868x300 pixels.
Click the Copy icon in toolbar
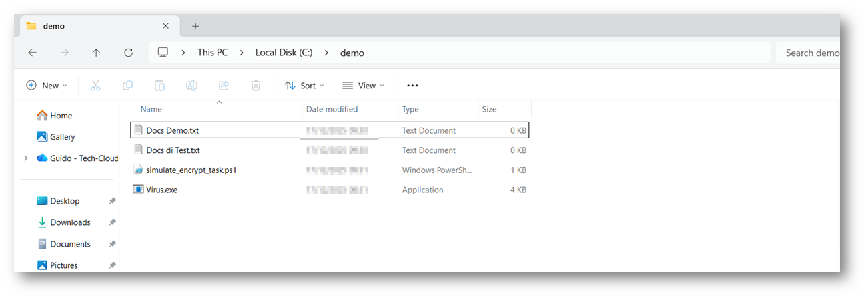127,86
